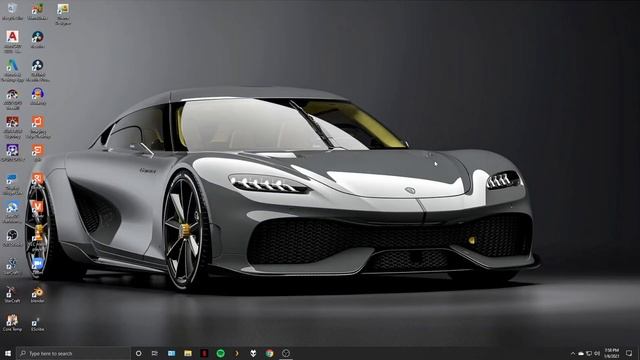Open the OneDrive cloud tray icon
The height and width of the screenshot is (360, 640).
coord(581,353)
